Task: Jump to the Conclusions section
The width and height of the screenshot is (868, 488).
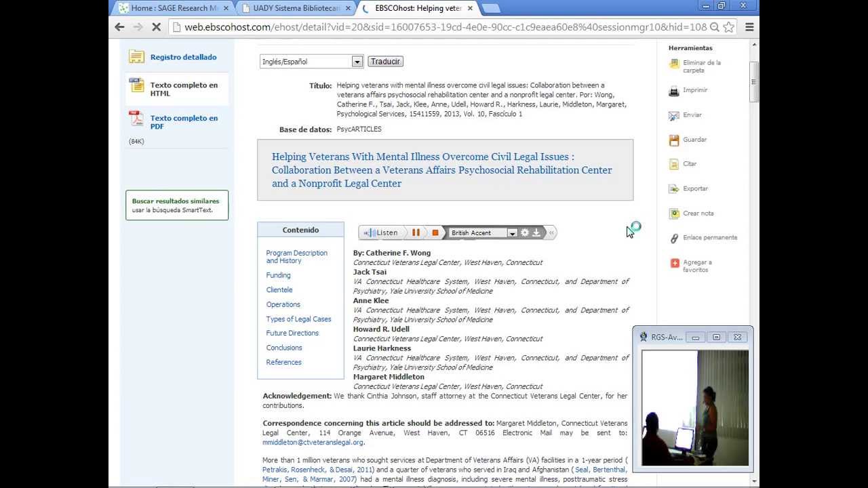Action: [284, 348]
